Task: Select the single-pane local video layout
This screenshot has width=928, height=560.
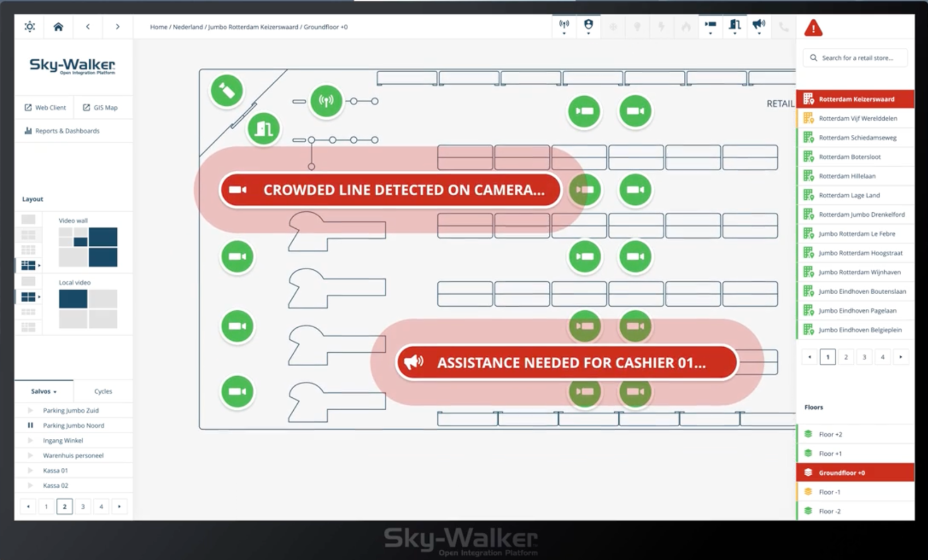Action: coord(28,281)
